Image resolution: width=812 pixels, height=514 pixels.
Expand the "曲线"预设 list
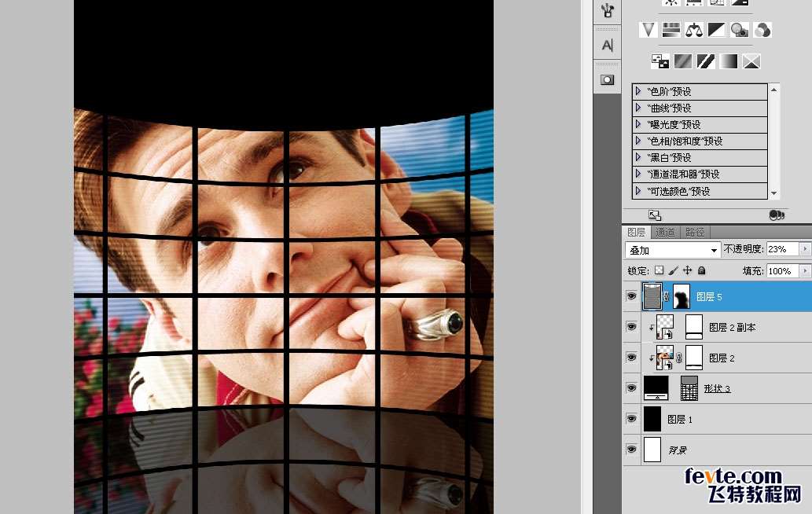[x=638, y=108]
